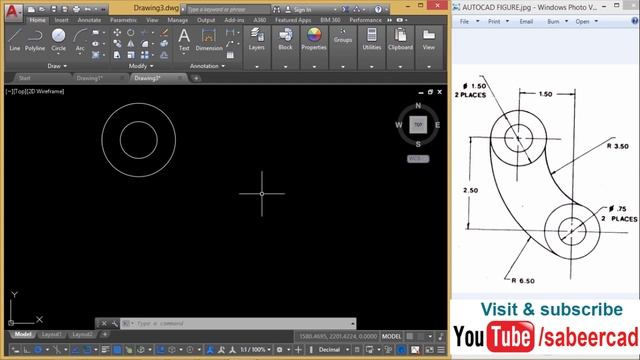Viewport: 640px width, 360px height.
Task: Open the Properties color-wheel panel
Action: (314, 40)
